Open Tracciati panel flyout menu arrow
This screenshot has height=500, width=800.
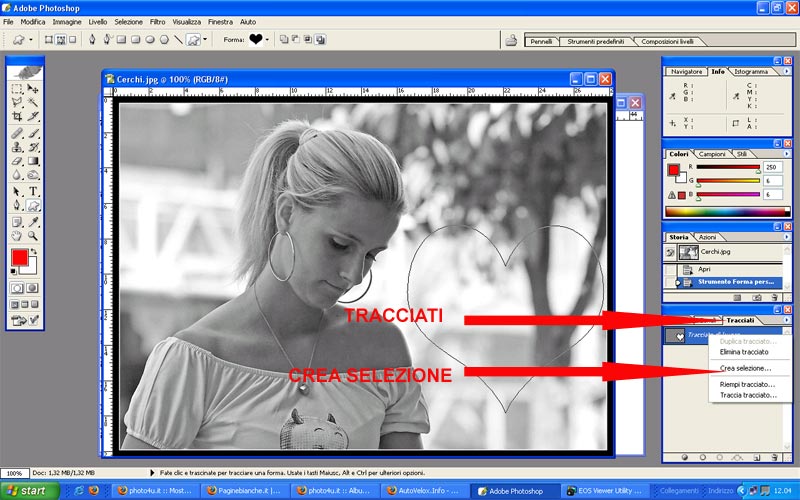(x=786, y=320)
